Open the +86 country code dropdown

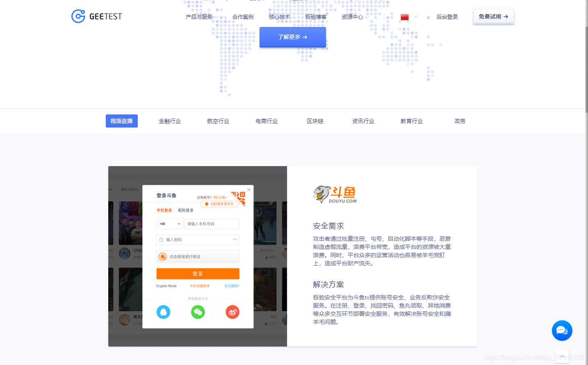[x=169, y=224]
